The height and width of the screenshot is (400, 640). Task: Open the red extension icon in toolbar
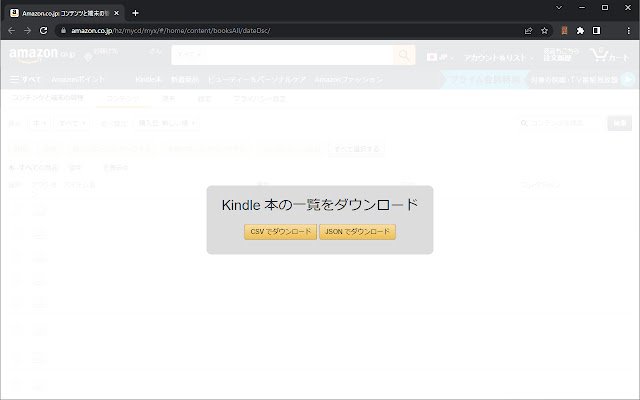(564, 31)
